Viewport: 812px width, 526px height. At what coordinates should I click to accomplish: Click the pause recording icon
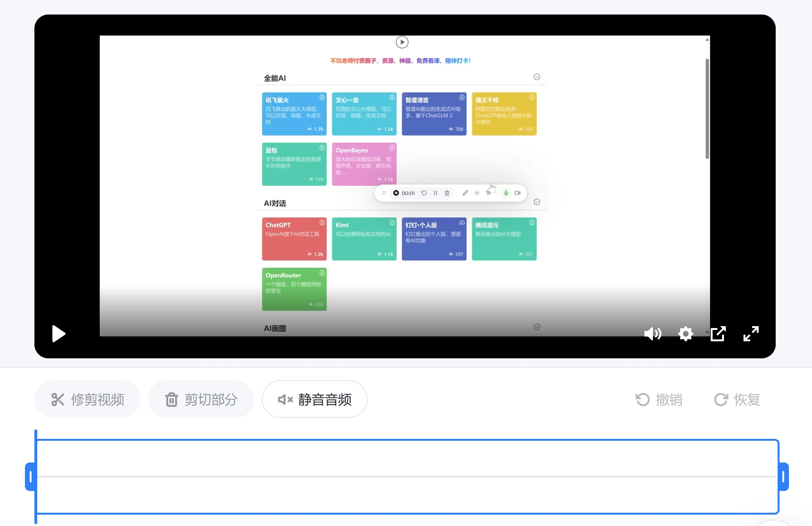pos(435,193)
